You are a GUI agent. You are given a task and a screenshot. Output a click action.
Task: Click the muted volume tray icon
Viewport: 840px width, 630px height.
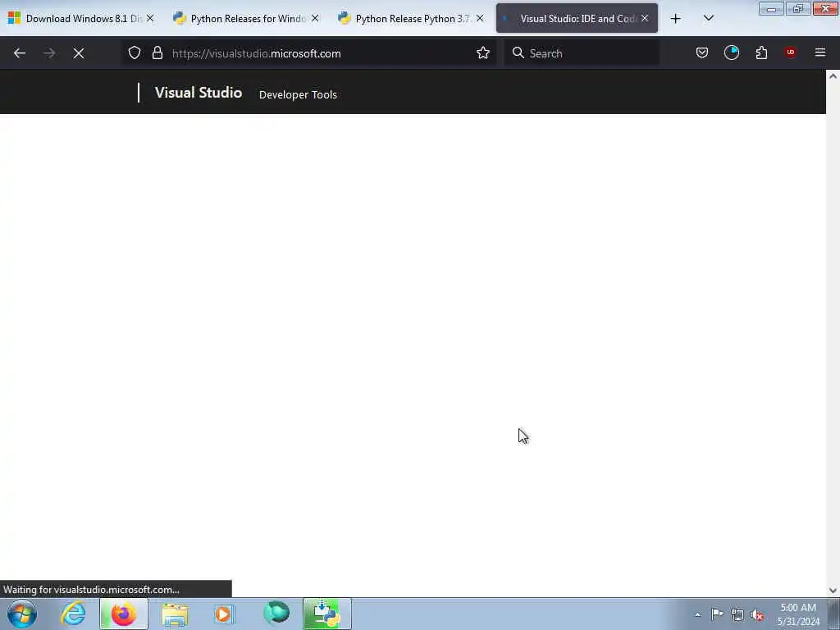coord(757,614)
